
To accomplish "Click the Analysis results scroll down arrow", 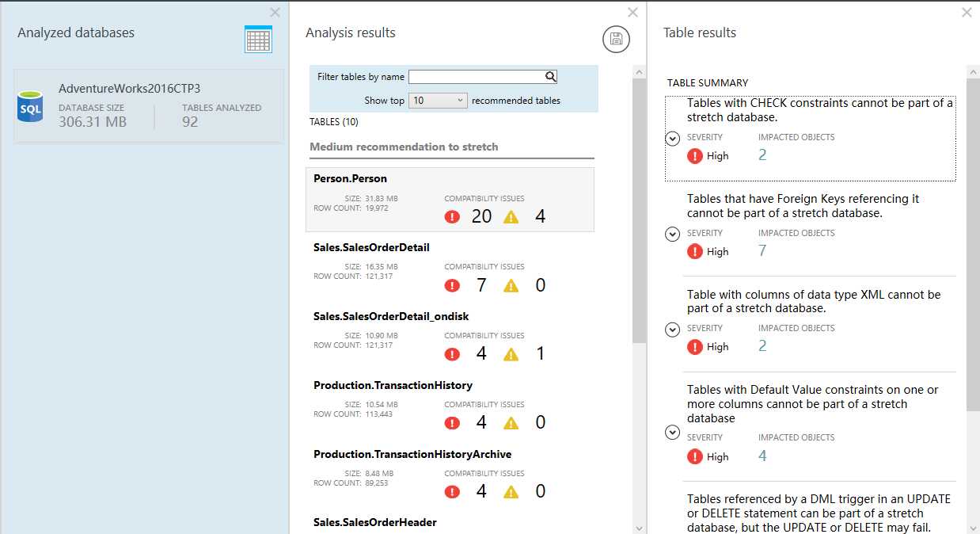I will click(640, 527).
